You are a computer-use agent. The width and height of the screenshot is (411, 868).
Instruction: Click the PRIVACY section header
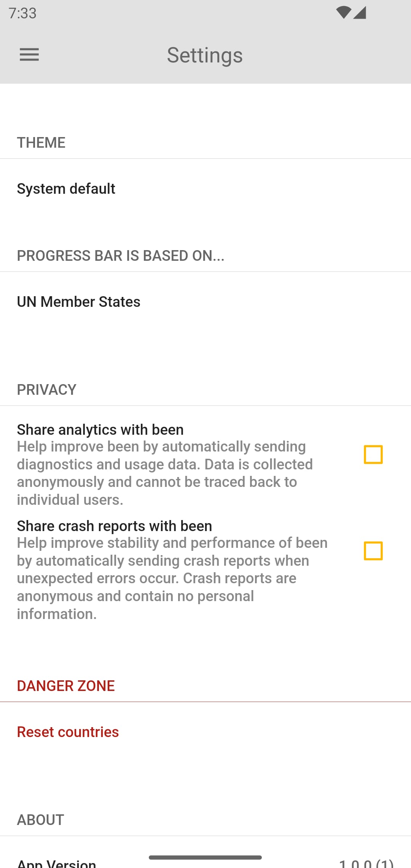(x=46, y=389)
